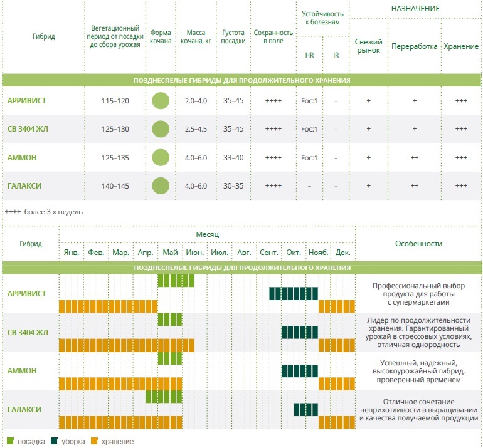Click the orange хранение legend square

(x=94, y=441)
